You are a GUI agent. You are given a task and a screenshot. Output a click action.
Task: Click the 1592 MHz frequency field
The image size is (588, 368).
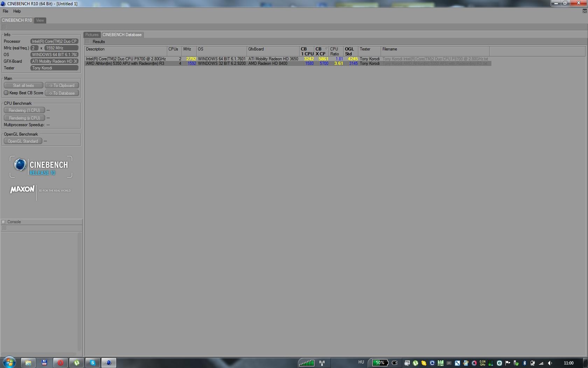point(61,48)
